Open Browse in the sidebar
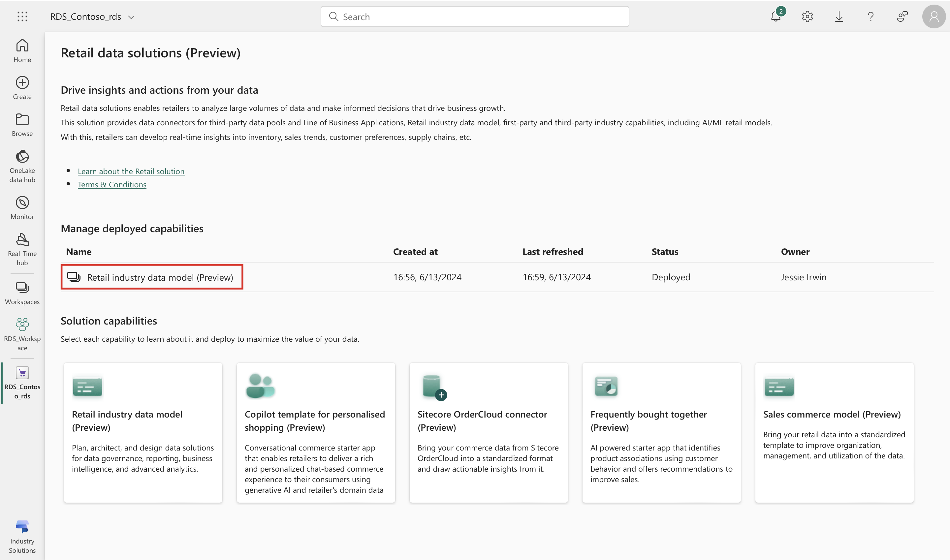This screenshot has height=560, width=950. 22,125
